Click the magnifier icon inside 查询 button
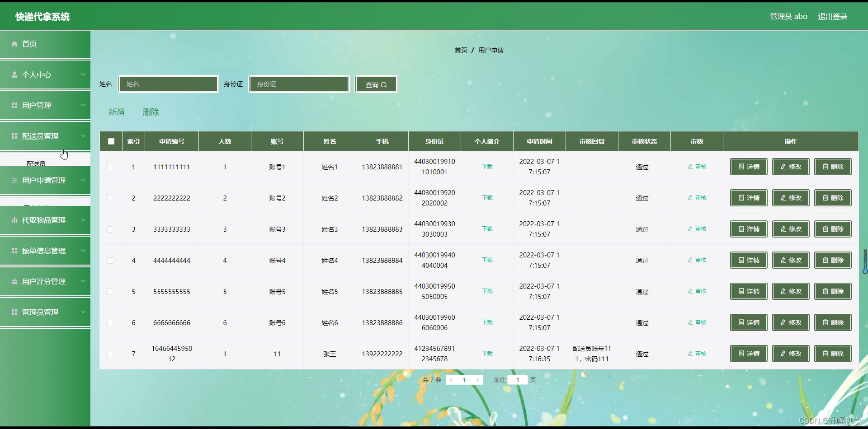Viewport: 868px width, 429px height. coord(384,84)
